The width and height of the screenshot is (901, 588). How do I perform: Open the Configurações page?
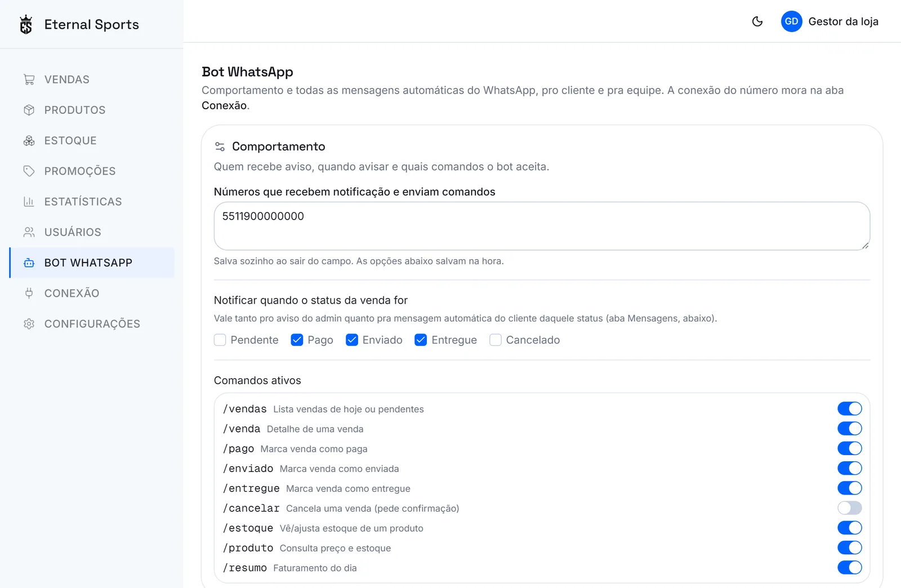click(92, 324)
